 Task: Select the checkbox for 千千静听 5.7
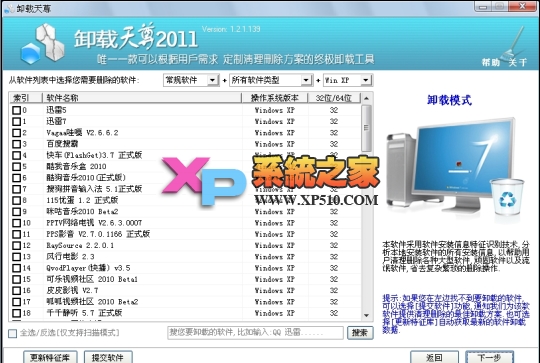pyautogui.click(x=16, y=313)
